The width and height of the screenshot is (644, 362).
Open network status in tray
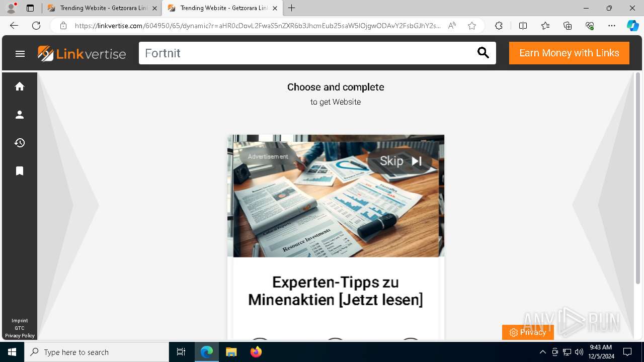point(567,352)
